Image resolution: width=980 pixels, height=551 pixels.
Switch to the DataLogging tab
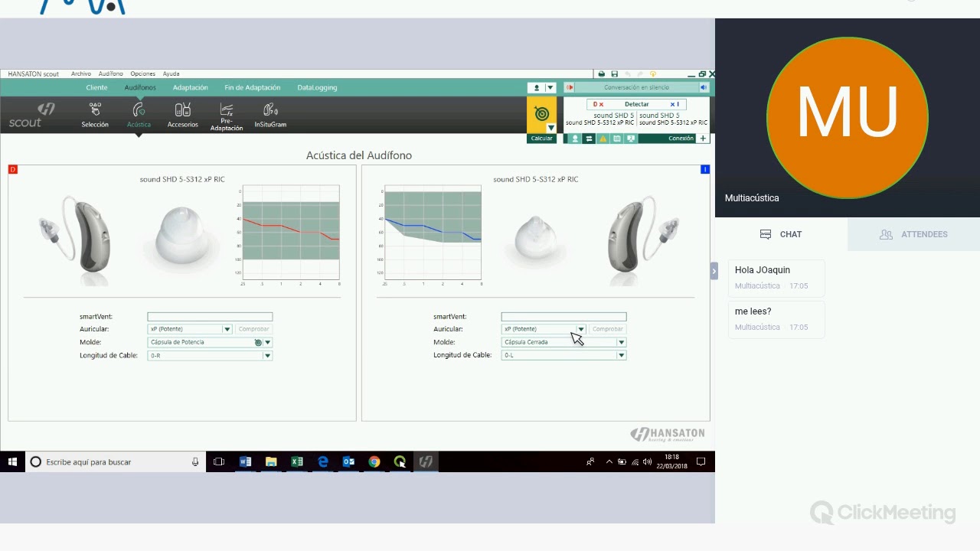point(317,88)
